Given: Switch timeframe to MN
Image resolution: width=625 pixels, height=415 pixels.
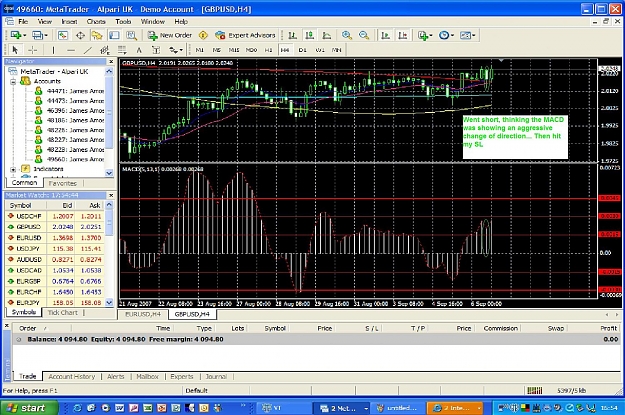Looking at the screenshot, I should point(337,50).
